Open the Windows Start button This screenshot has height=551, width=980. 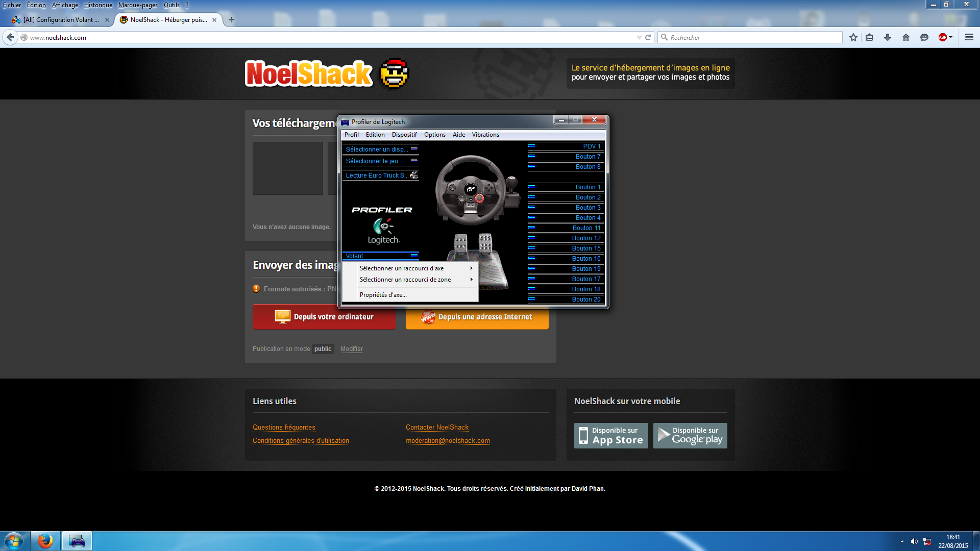click(14, 541)
